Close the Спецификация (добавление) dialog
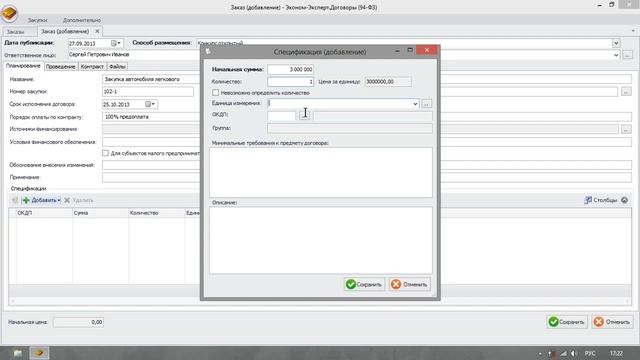The height and width of the screenshot is (360, 640). 427,50
